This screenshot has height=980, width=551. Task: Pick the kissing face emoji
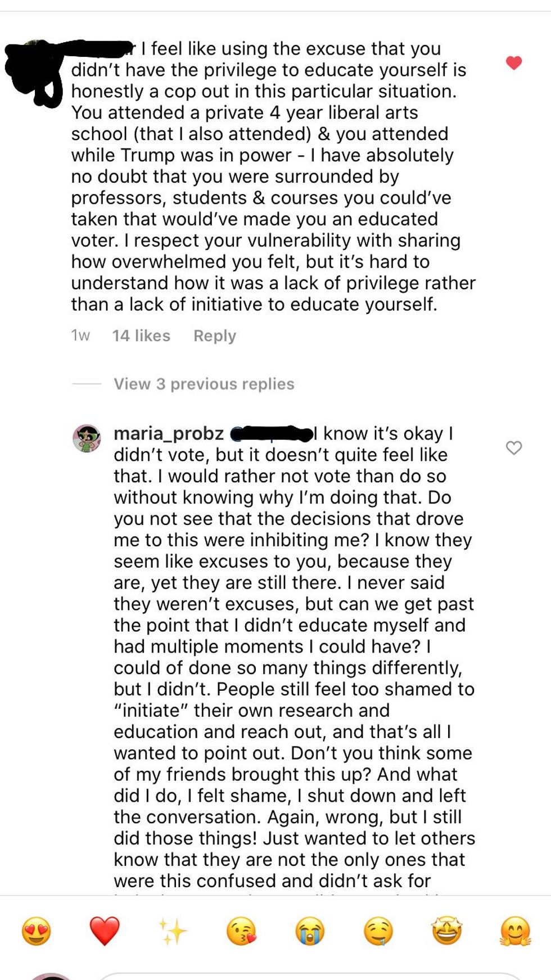[241, 931]
